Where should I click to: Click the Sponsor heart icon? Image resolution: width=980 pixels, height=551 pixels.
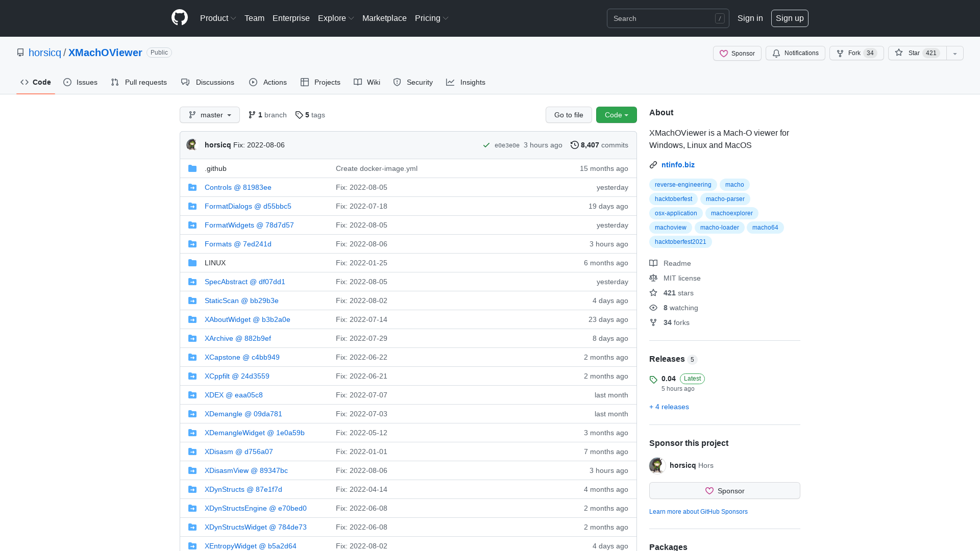725,54
